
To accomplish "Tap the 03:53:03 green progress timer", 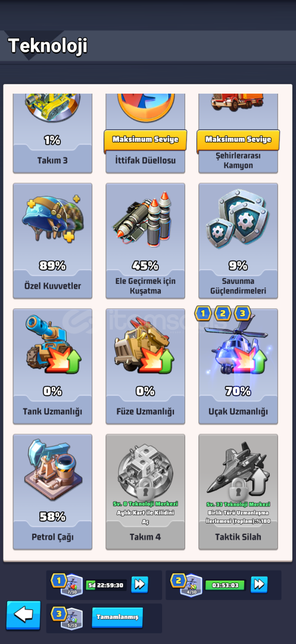I will point(226,585).
